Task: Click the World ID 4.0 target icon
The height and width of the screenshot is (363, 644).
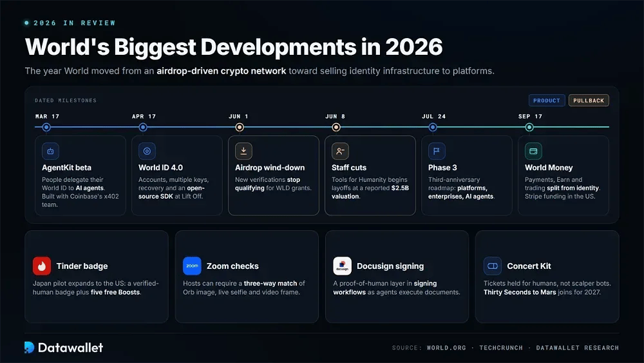Action: (x=147, y=152)
